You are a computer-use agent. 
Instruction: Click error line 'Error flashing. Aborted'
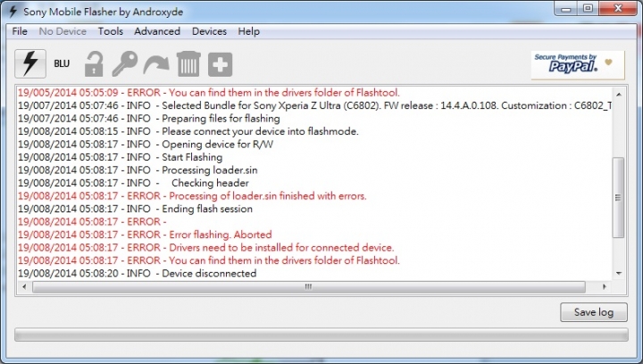point(145,235)
